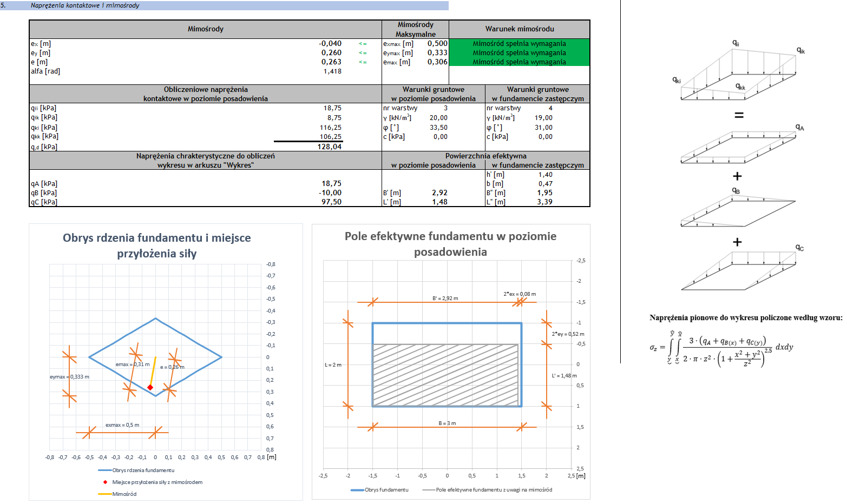Select the ey value cell 0,260

(331, 53)
